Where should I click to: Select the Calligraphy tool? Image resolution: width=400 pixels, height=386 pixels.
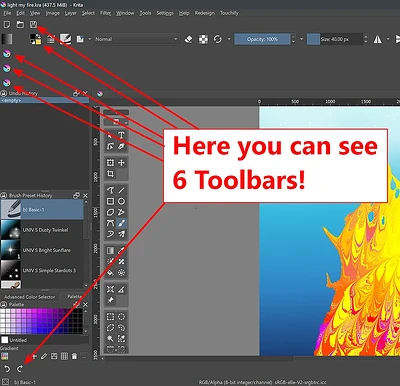(x=121, y=146)
